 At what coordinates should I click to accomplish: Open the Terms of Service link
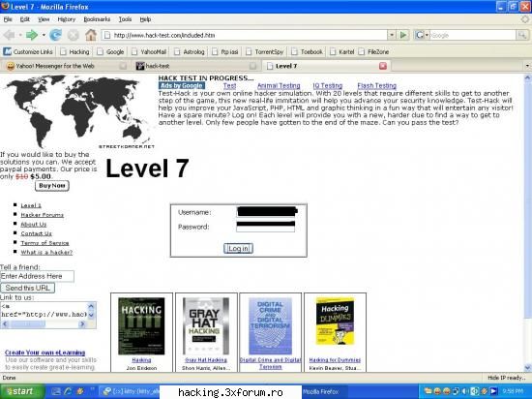click(44, 243)
